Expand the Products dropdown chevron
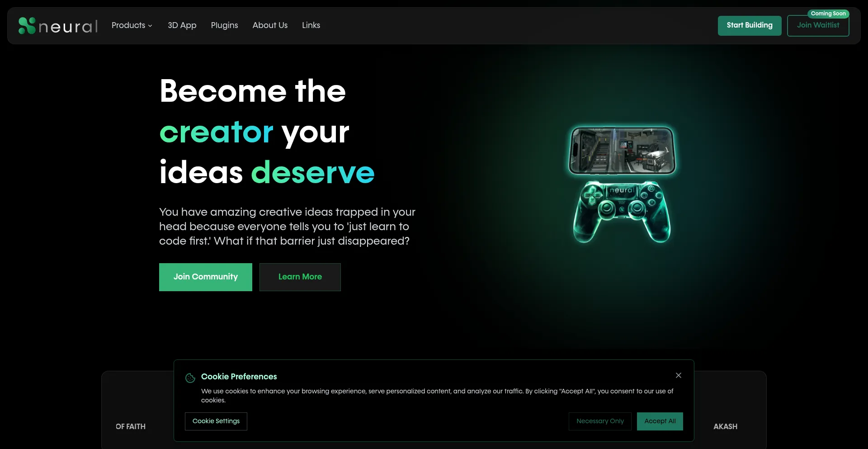The height and width of the screenshot is (449, 868). point(150,26)
